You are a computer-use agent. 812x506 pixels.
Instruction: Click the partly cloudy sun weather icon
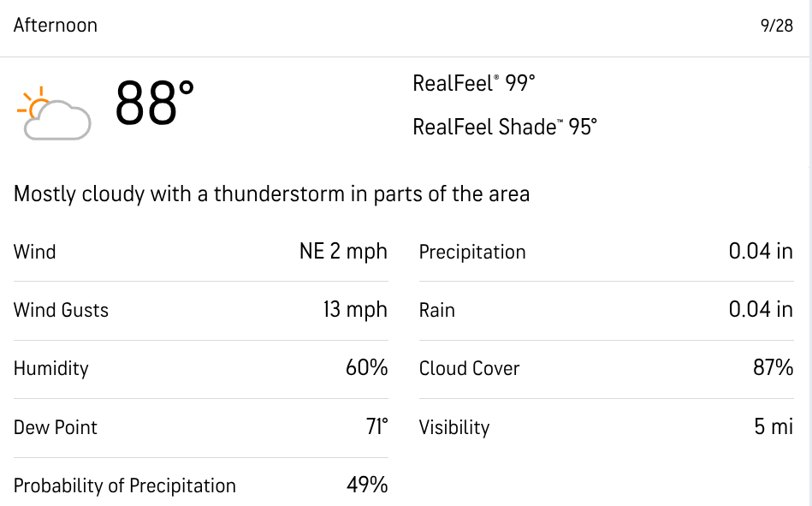tap(54, 113)
